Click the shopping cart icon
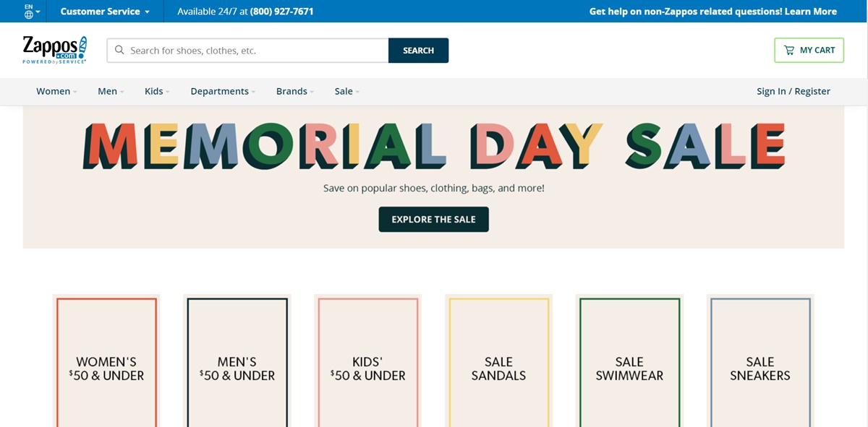Image resolution: width=868 pixels, height=427 pixels. pyautogui.click(x=788, y=51)
